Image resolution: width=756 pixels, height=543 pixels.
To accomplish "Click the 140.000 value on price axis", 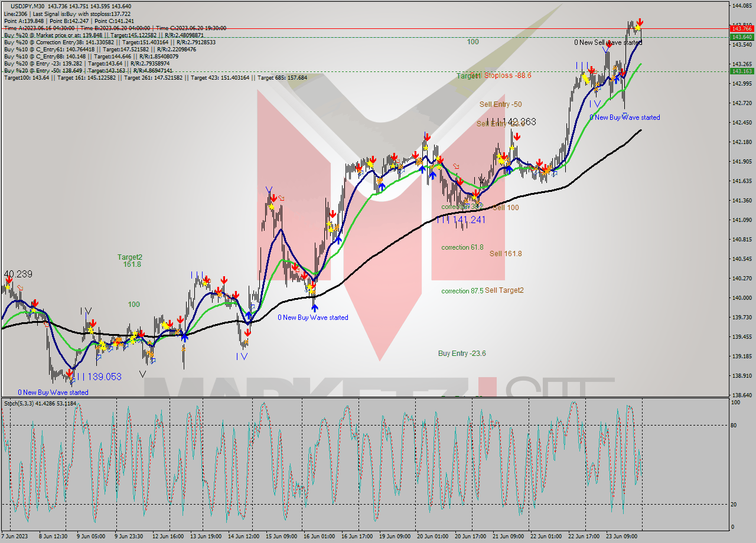I will [x=741, y=298].
